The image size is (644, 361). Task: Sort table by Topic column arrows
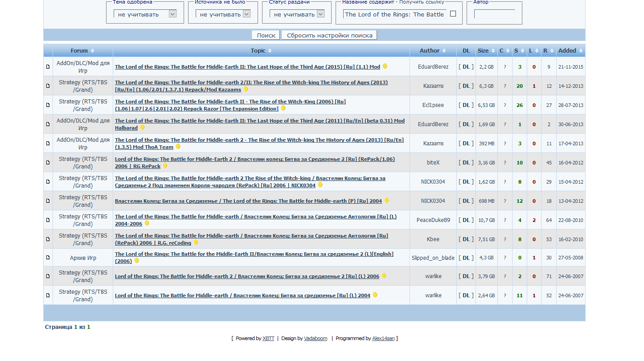(270, 51)
